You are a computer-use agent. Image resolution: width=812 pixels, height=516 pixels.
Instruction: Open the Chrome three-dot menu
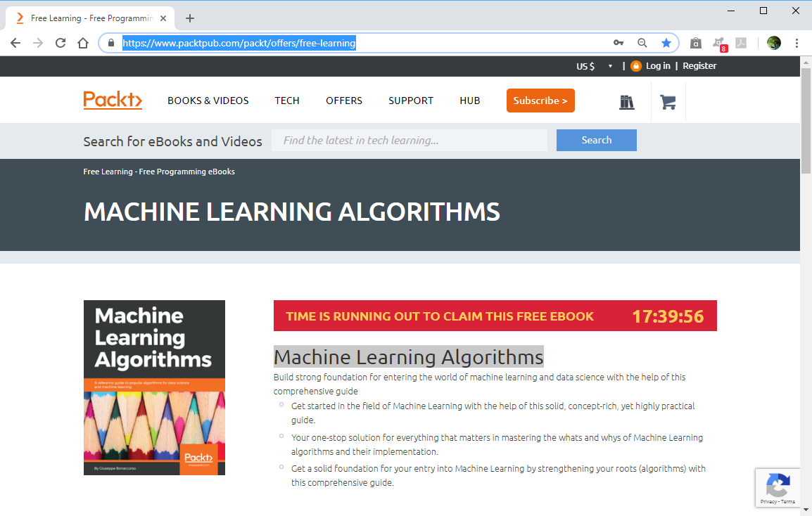(797, 43)
